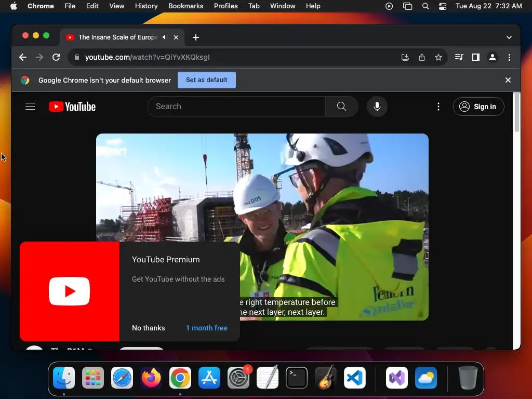Open Spotlight search in menu bar
The height and width of the screenshot is (399, 532).
(x=425, y=6)
